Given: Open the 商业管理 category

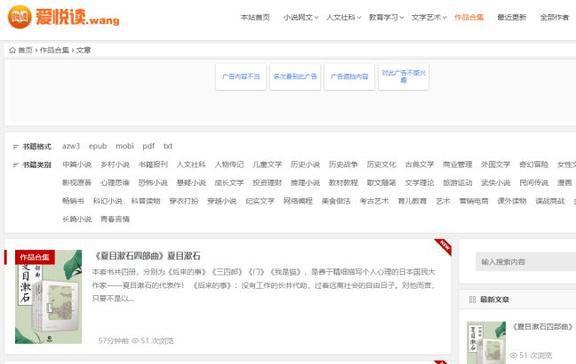Looking at the screenshot, I should click(457, 165).
